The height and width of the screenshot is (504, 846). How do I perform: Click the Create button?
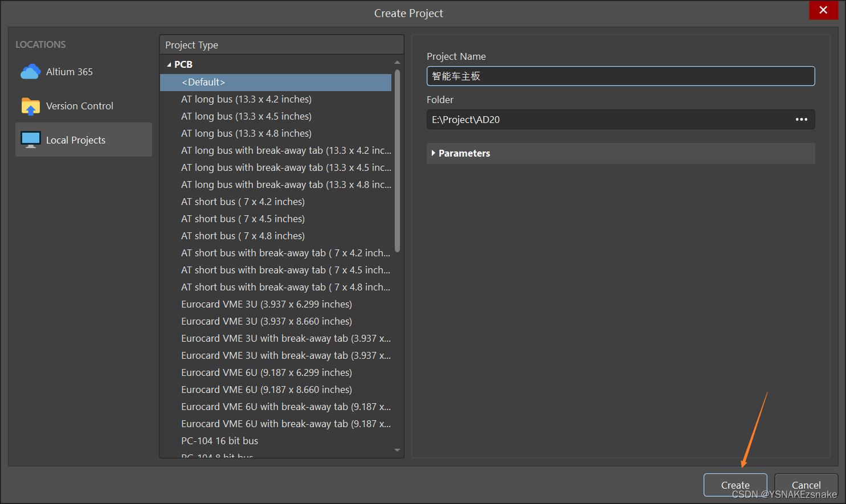click(735, 485)
